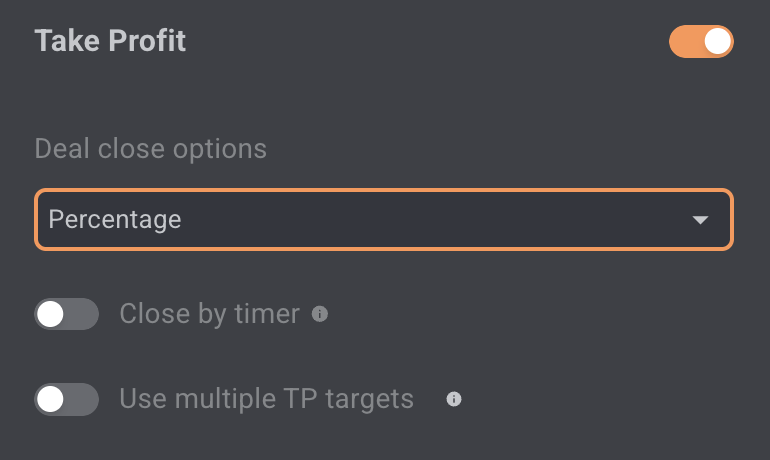Open the Deal close options dropdown

(x=384, y=219)
